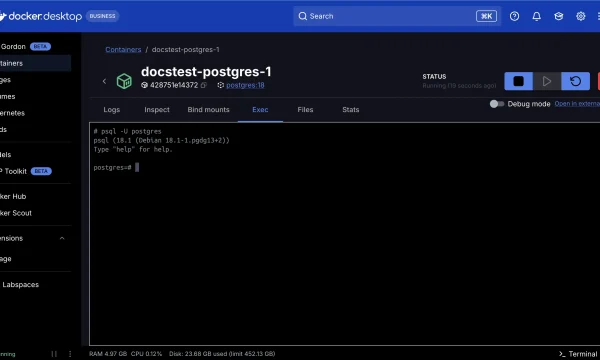Click the Search input field

(397, 16)
